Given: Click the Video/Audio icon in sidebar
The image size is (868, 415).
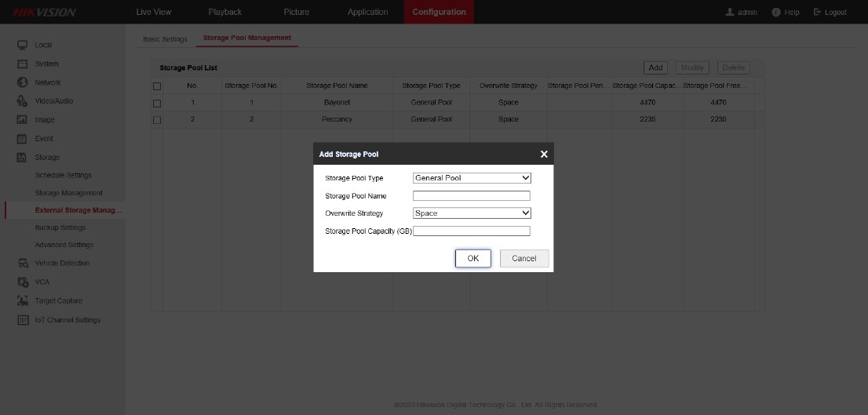Looking at the screenshot, I should tap(23, 101).
